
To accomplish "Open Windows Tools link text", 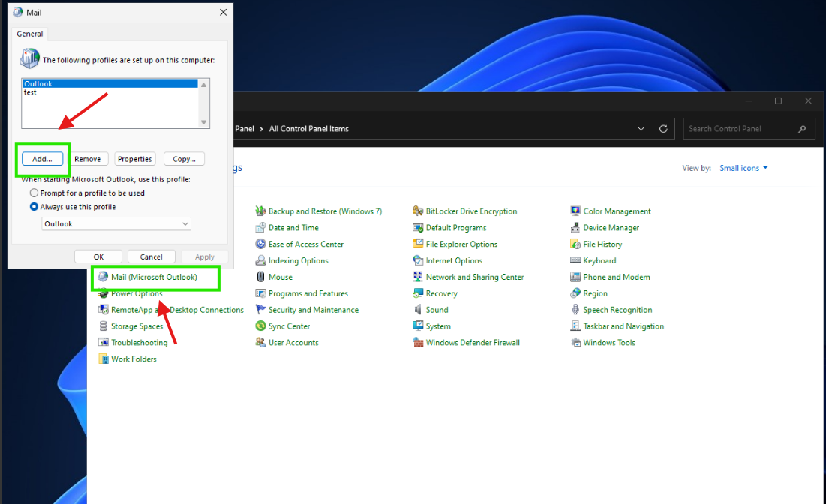I will coord(609,342).
